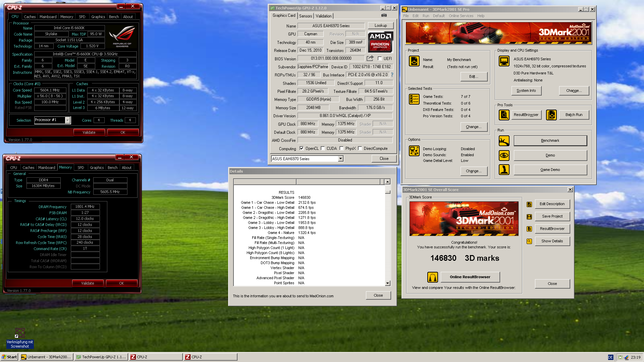Click the Game Demo button

(550, 170)
